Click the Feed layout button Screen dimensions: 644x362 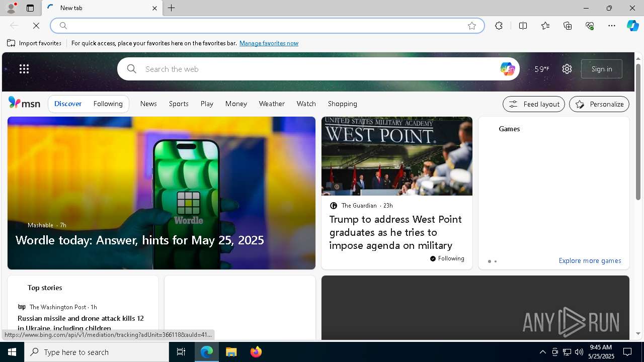click(x=534, y=104)
